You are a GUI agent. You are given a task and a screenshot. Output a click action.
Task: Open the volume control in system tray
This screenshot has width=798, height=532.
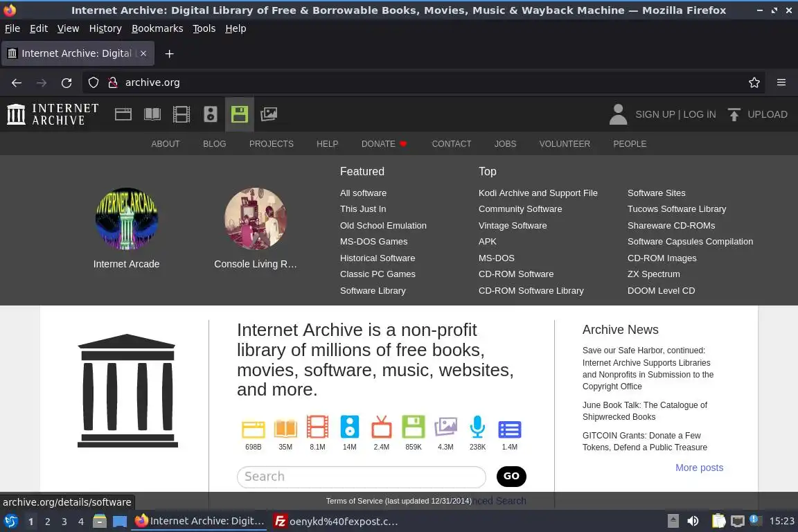pos(693,521)
